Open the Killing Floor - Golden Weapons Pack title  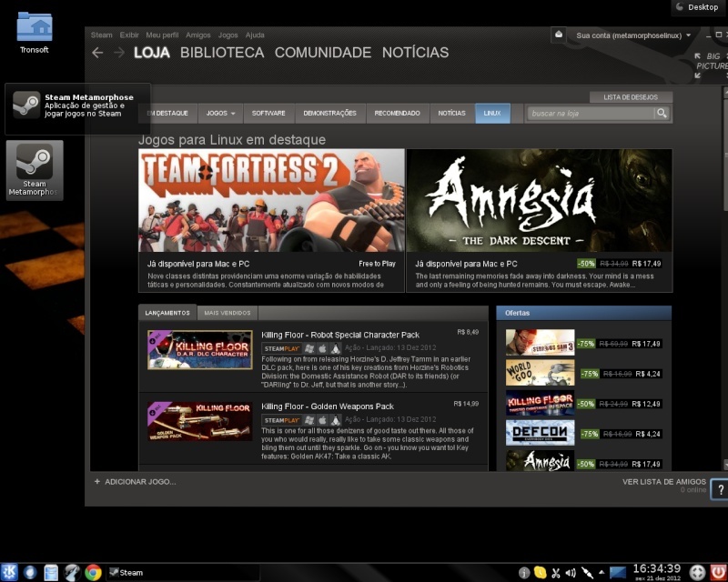328,406
